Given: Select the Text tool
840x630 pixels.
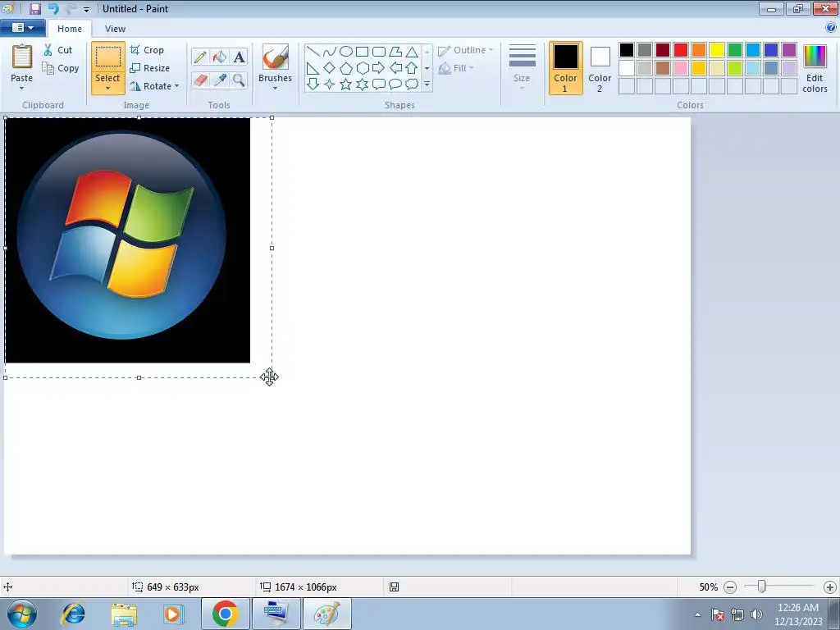Looking at the screenshot, I should tap(239, 57).
